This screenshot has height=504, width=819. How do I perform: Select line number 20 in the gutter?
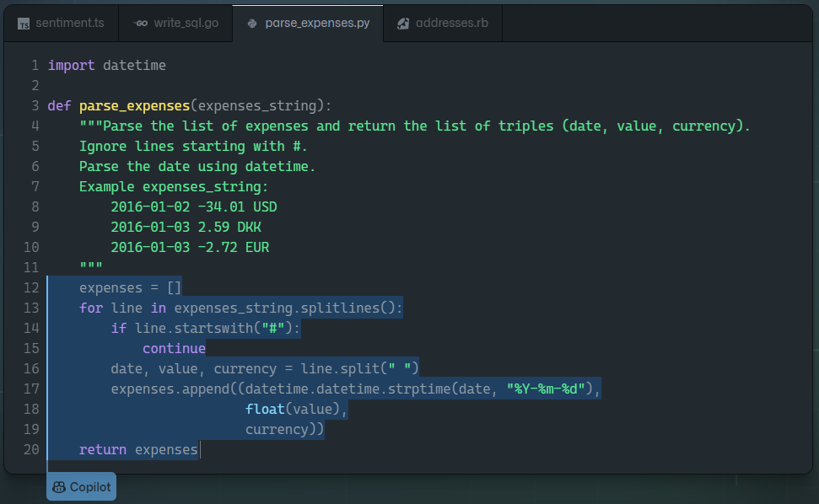click(x=31, y=449)
